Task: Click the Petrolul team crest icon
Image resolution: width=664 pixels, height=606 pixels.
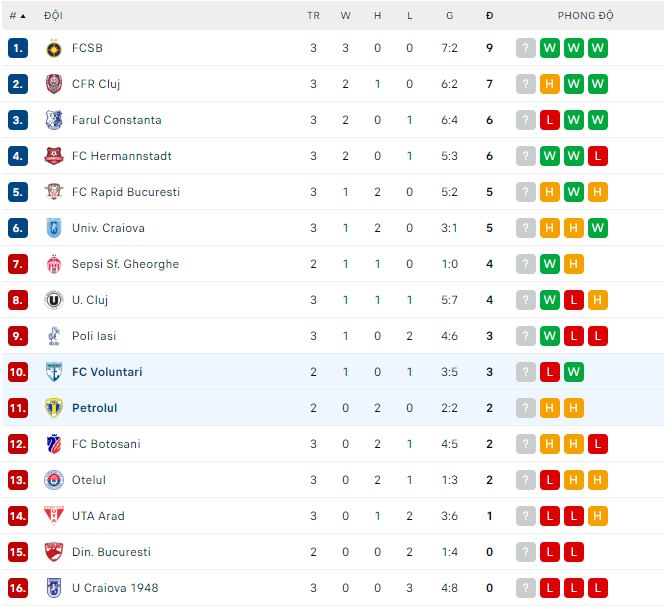Action: point(54,408)
